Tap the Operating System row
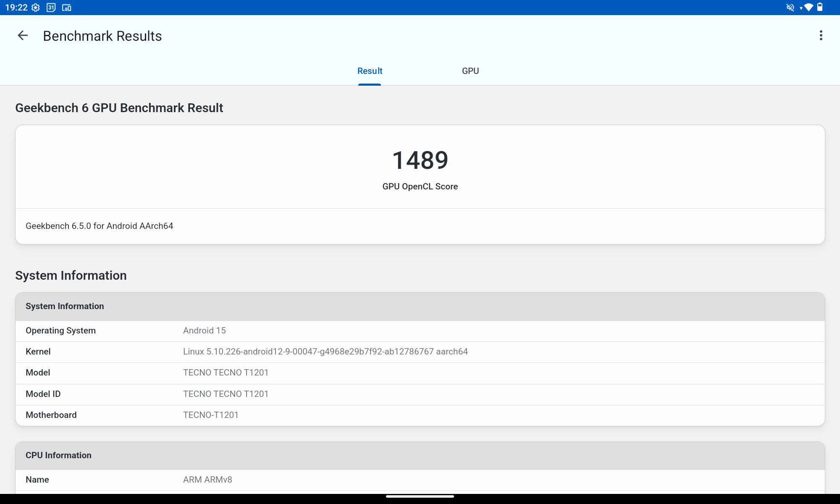The width and height of the screenshot is (840, 504). (x=420, y=331)
